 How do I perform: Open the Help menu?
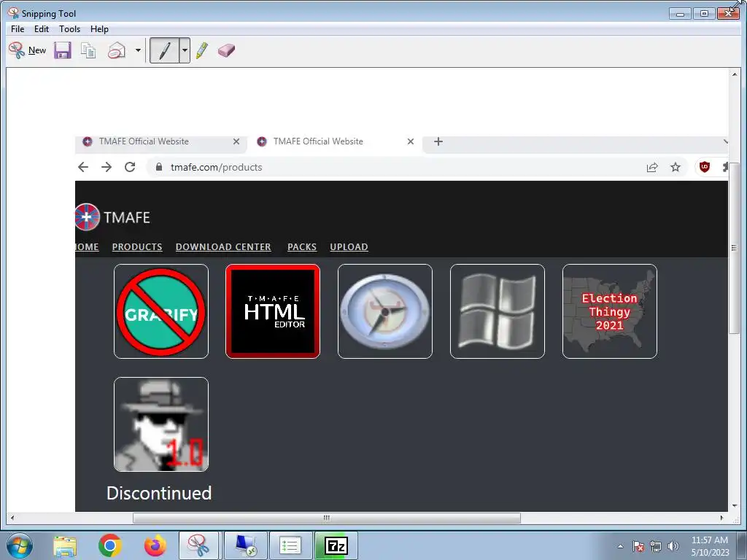pos(99,29)
